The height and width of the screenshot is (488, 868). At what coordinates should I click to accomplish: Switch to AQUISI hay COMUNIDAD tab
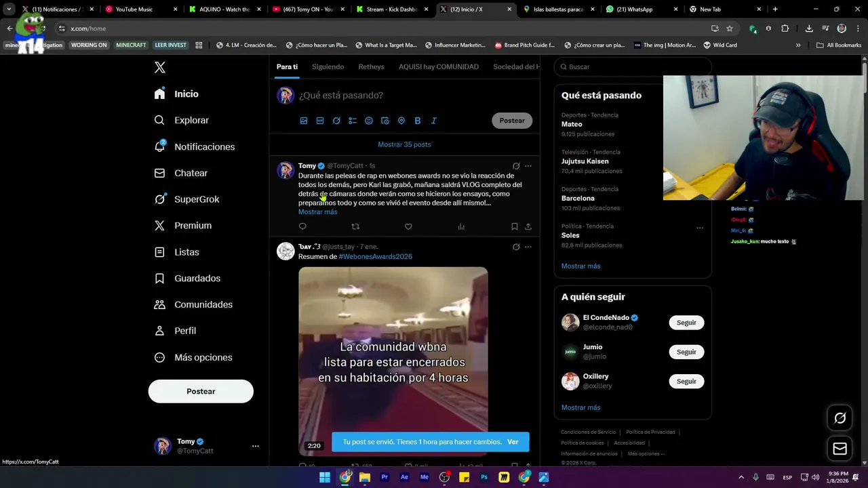tap(439, 66)
